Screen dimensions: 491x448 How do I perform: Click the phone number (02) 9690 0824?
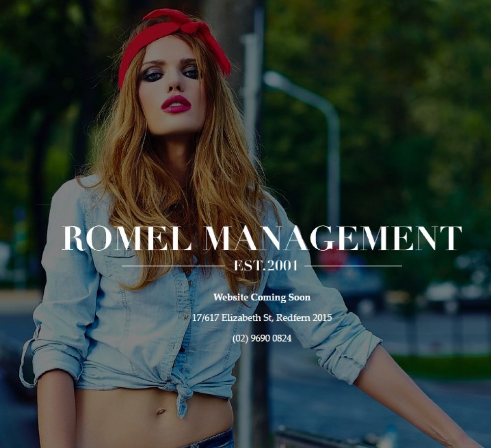coord(262,338)
